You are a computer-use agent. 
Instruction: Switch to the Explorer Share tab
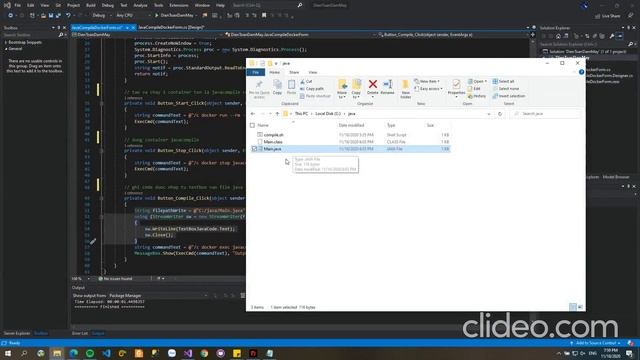(x=294, y=72)
